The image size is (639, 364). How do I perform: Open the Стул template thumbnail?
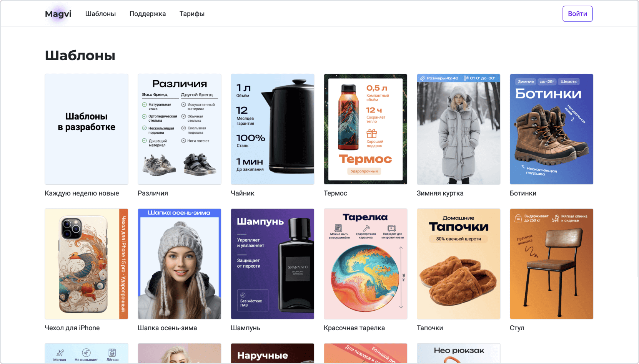click(x=552, y=264)
